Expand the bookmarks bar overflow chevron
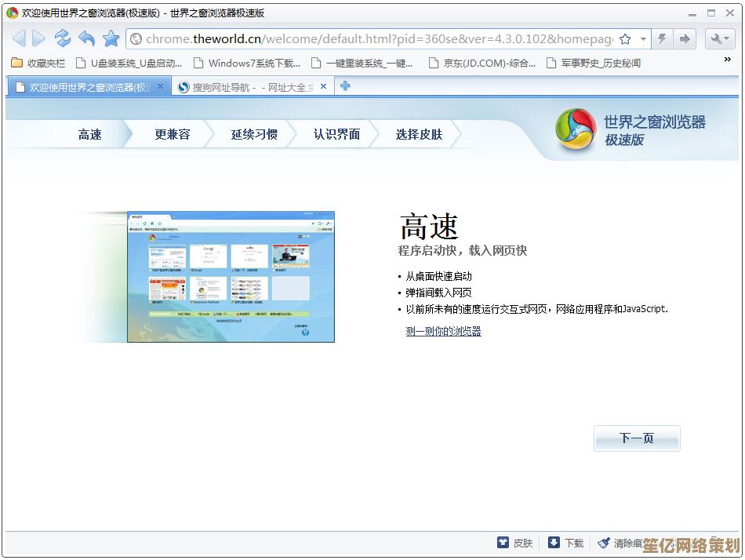This screenshot has width=745, height=560. click(726, 60)
